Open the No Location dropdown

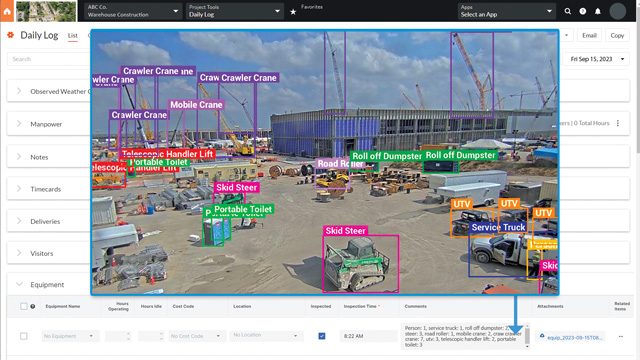pyautogui.click(x=266, y=336)
